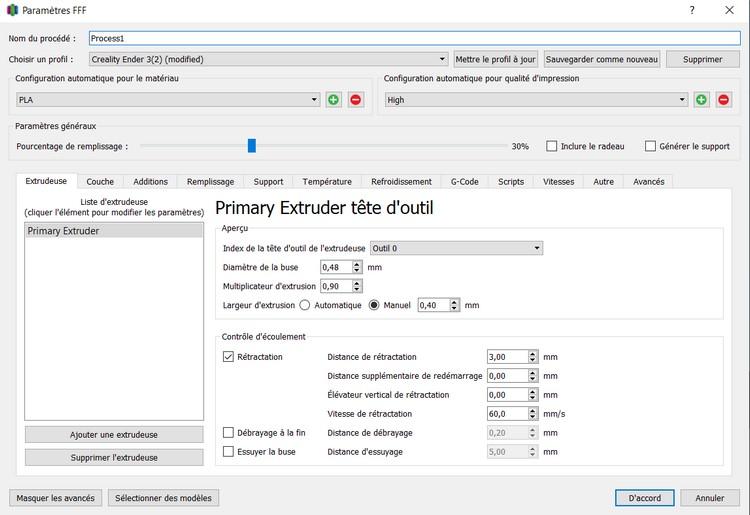Viewport: 750px width, 515px height.
Task: Click manual extrusion width stepper arrows
Action: click(x=454, y=305)
